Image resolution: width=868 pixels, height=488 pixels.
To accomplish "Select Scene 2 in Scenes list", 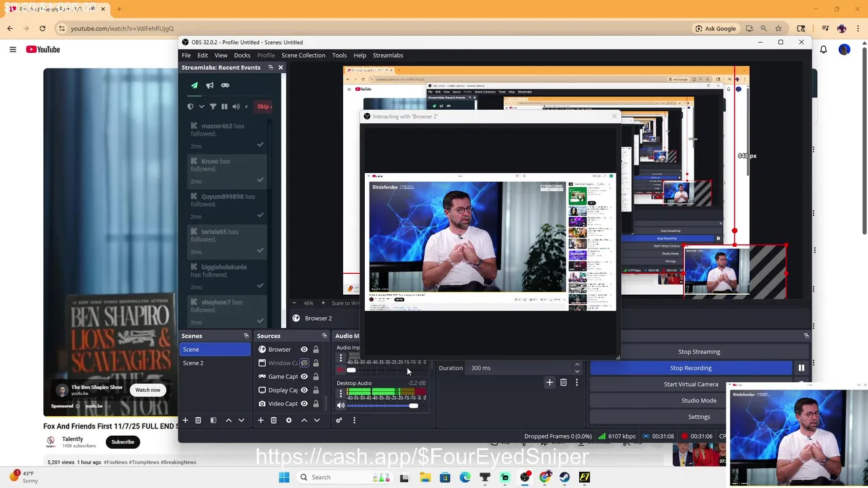I will tap(214, 363).
